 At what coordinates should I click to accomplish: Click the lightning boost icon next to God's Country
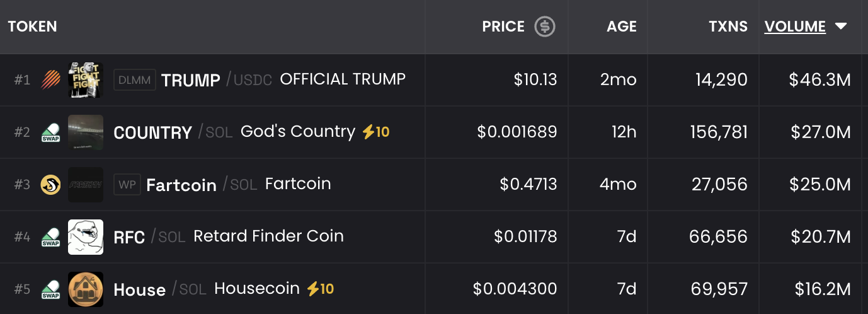point(368,132)
